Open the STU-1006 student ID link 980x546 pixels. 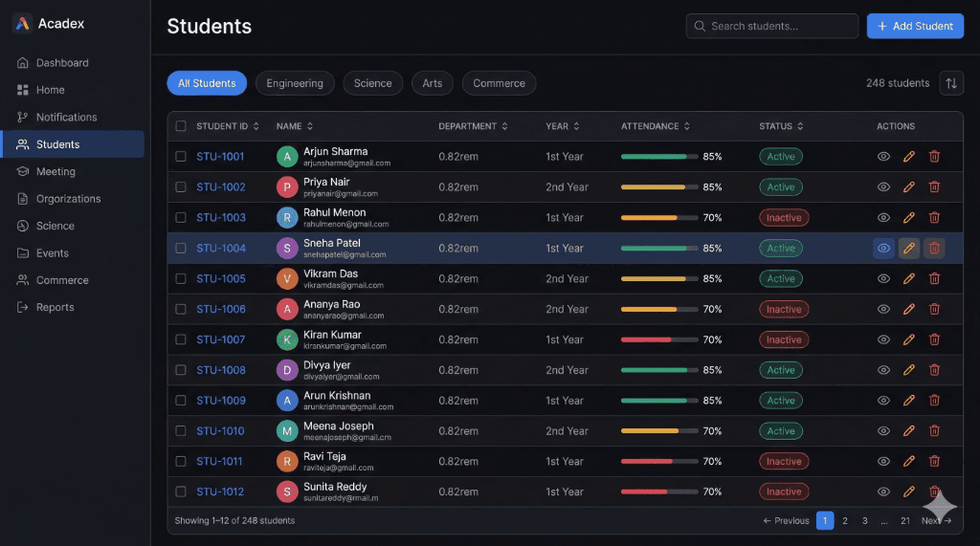[221, 310]
